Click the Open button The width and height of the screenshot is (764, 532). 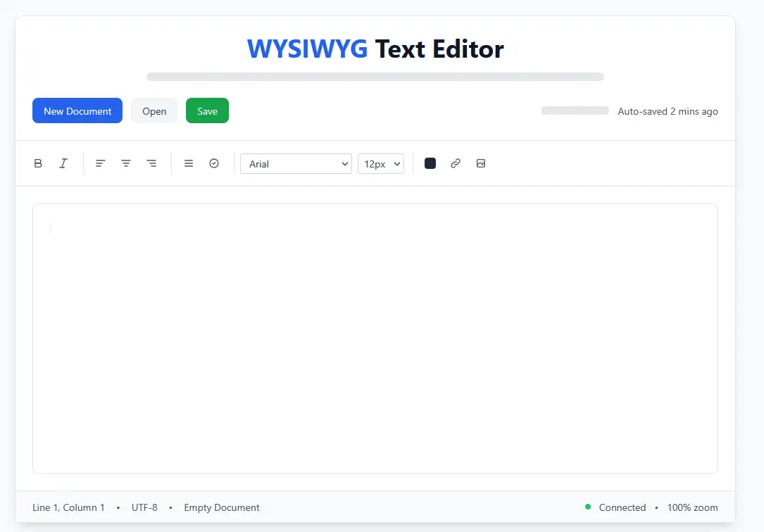pos(154,110)
